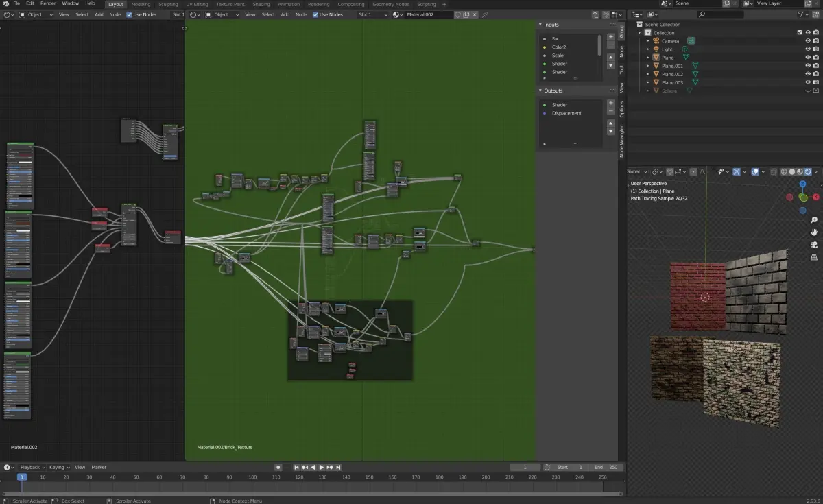Collapse the Outputs panel
This screenshot has width=823, height=504.
coord(540,91)
